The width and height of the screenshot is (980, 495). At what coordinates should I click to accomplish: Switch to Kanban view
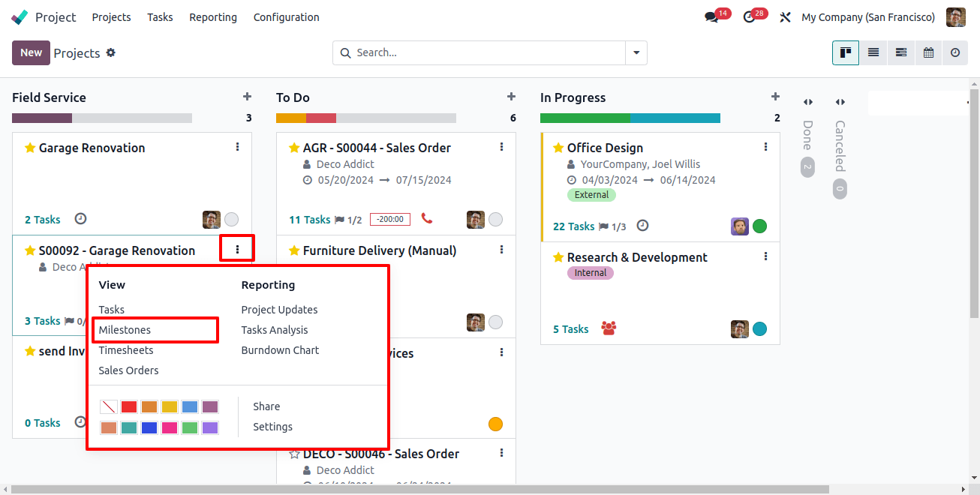click(x=846, y=52)
